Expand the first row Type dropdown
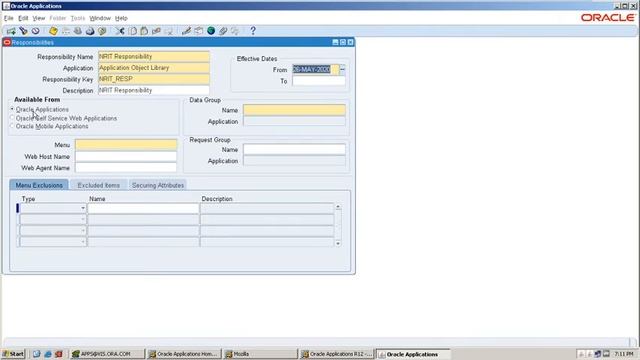 [x=83, y=208]
